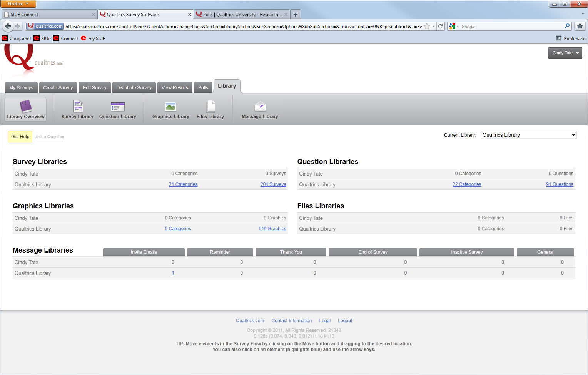
Task: Open the Files Library icon
Action: point(210,106)
